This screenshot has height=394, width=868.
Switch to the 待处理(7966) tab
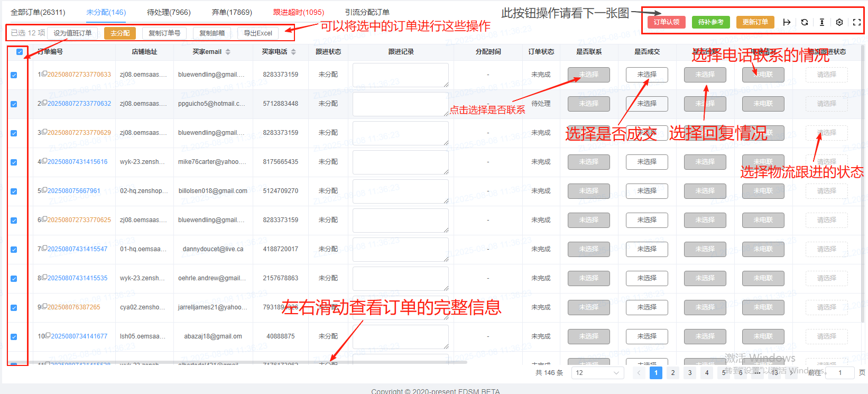pos(169,12)
